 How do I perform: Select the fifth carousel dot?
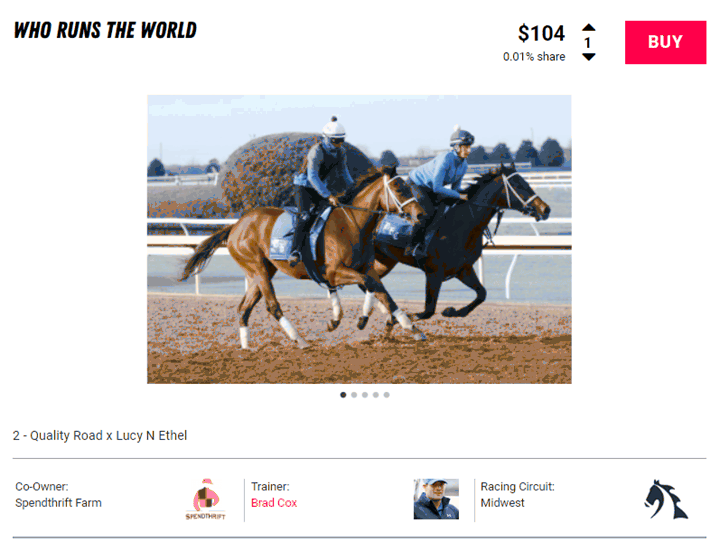[387, 395]
